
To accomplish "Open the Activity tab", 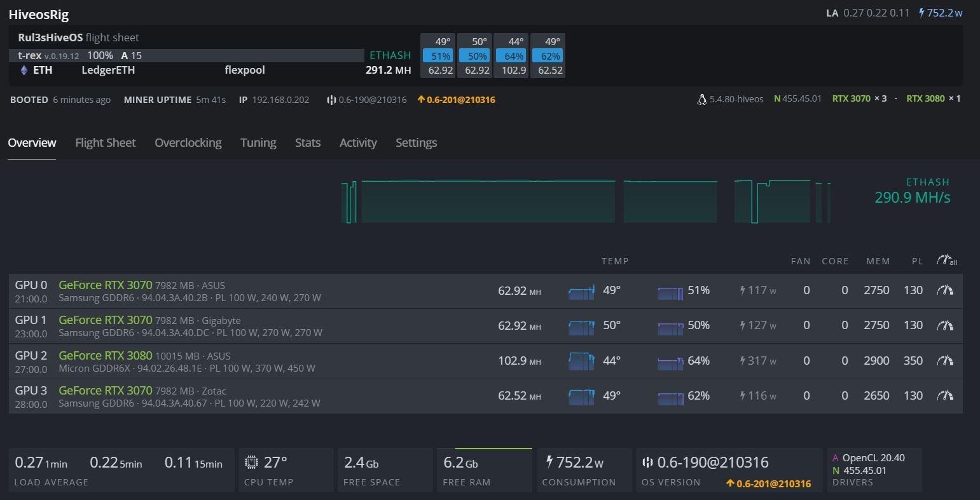I will (x=357, y=142).
